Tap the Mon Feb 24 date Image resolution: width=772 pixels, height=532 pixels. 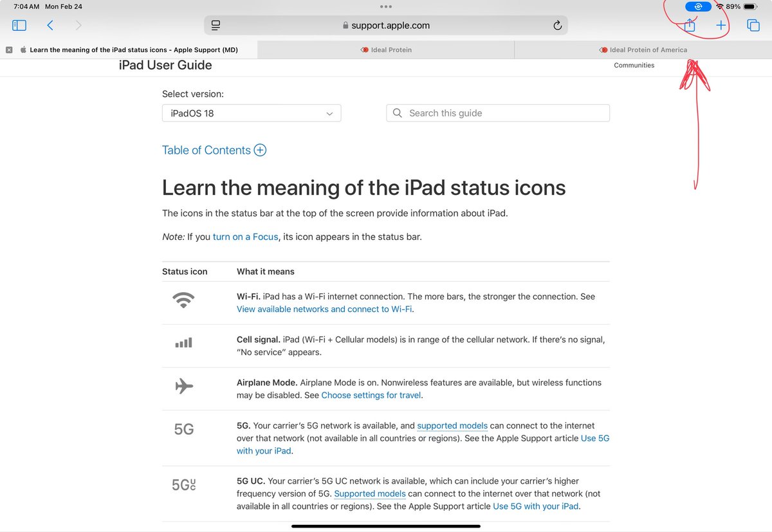(63, 6)
